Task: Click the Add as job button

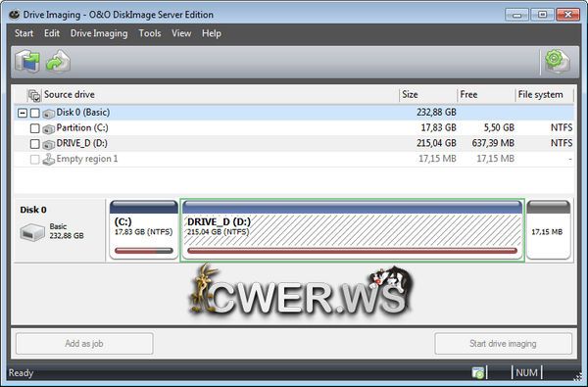Action: point(84,343)
